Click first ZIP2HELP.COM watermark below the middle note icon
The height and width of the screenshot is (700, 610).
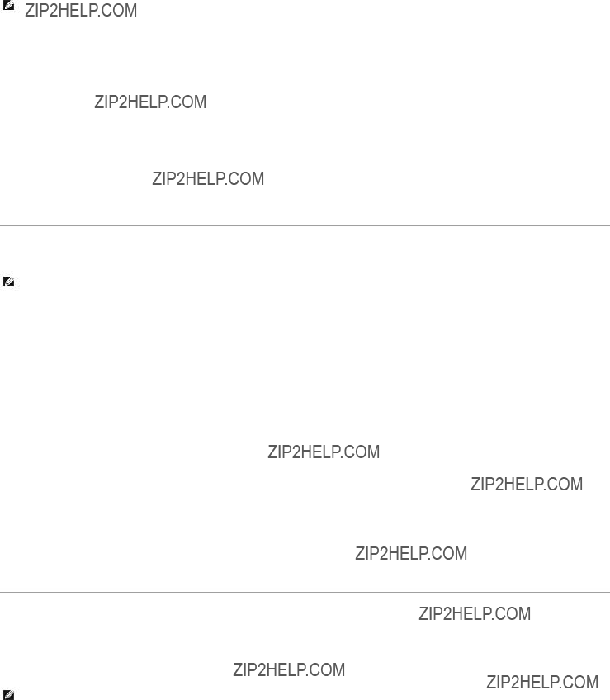point(324,452)
